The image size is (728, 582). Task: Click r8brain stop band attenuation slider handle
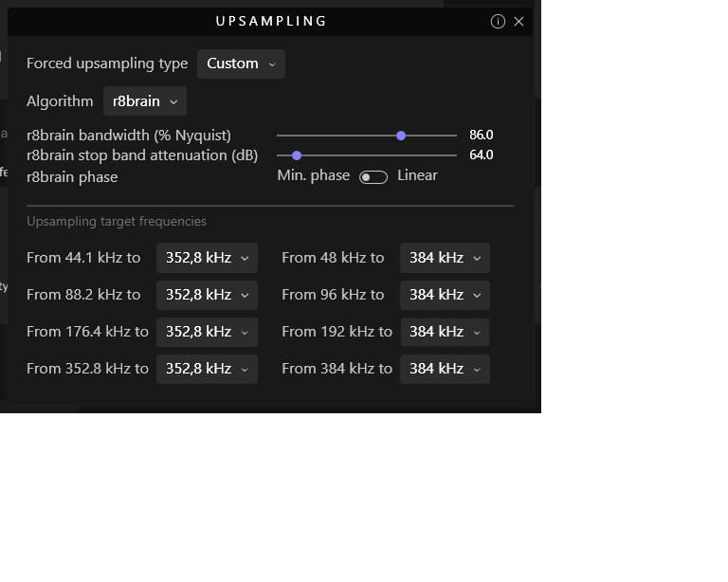(297, 155)
